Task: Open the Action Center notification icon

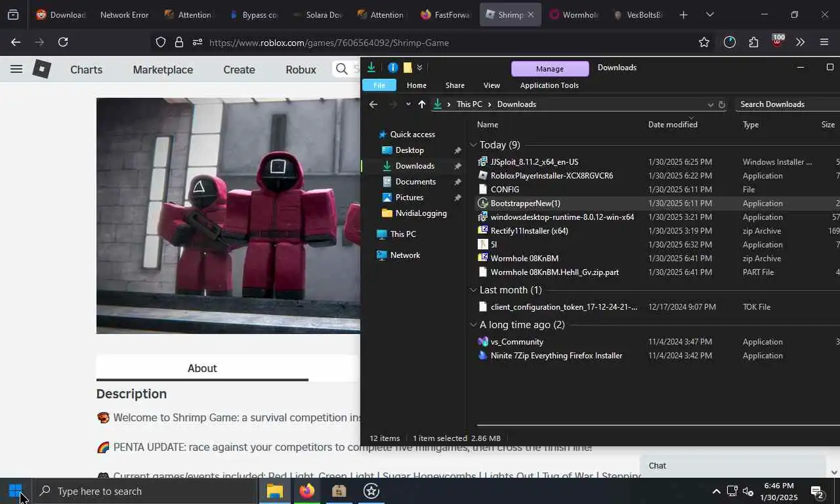Action: click(x=817, y=491)
